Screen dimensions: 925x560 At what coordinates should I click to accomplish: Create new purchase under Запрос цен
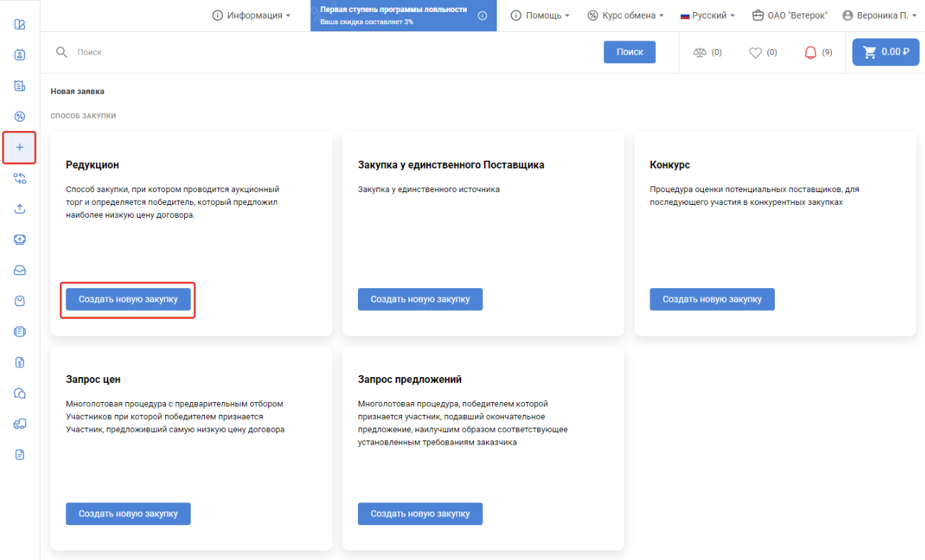(x=128, y=514)
